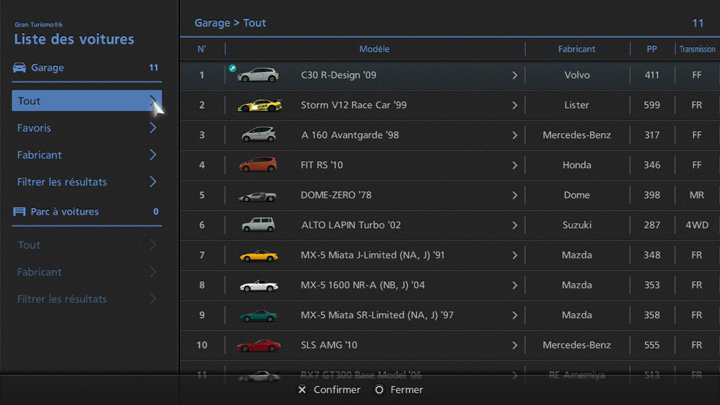
Task: Click the red SLS AMG '10 car icon
Action: [258, 345]
